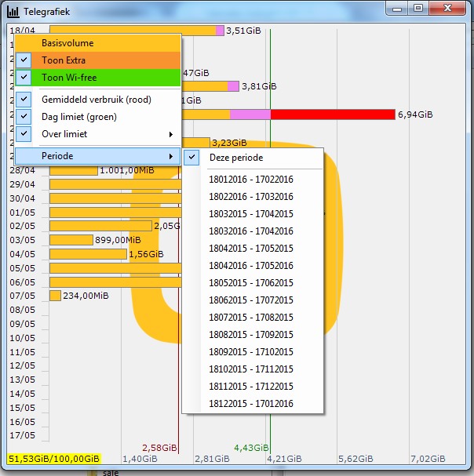Click the 51,53GiB/100,00GiB total usage label
Image resolution: width=474 pixels, height=476 pixels.
coord(54,459)
